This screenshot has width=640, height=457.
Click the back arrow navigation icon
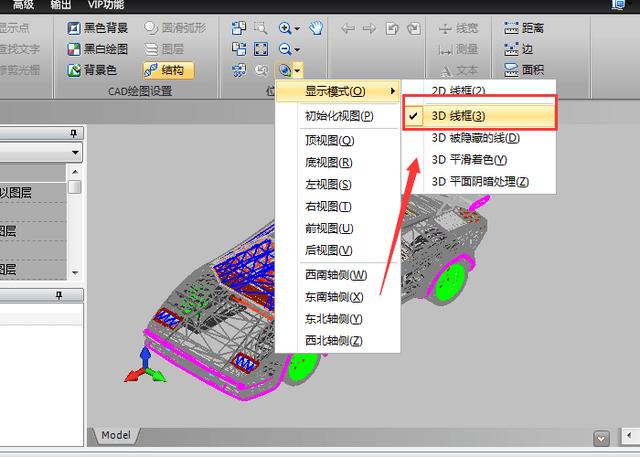click(x=348, y=29)
